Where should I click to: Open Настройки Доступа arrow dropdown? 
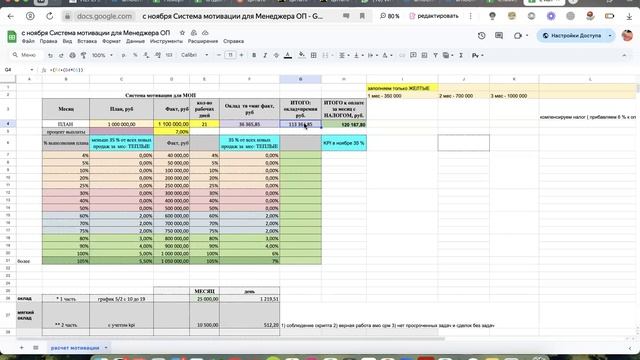point(610,36)
